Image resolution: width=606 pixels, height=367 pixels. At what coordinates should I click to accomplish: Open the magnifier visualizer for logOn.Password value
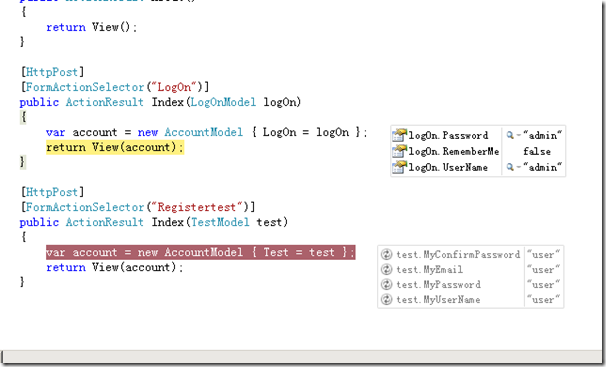(x=510, y=135)
